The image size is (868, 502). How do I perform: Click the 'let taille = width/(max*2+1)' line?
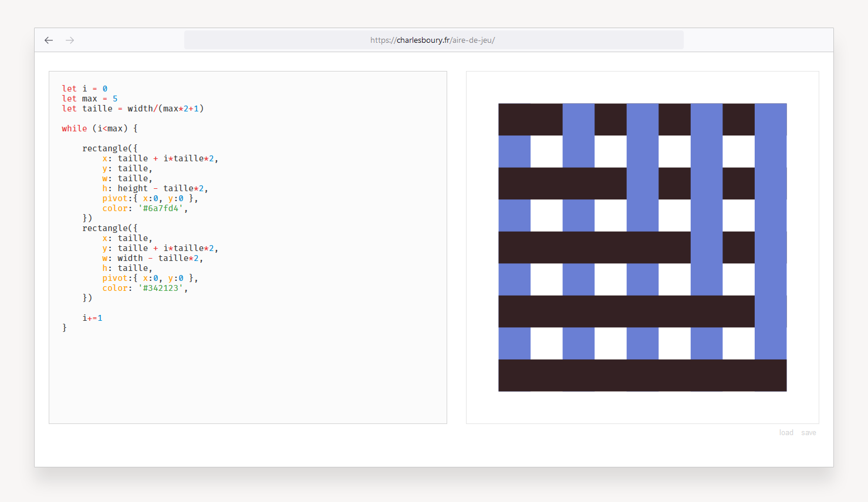[x=133, y=109]
